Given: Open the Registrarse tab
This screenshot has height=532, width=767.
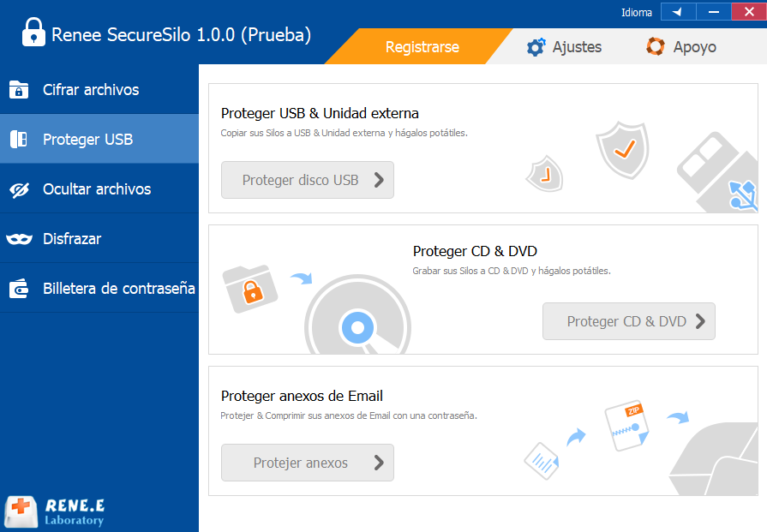Looking at the screenshot, I should (x=422, y=47).
